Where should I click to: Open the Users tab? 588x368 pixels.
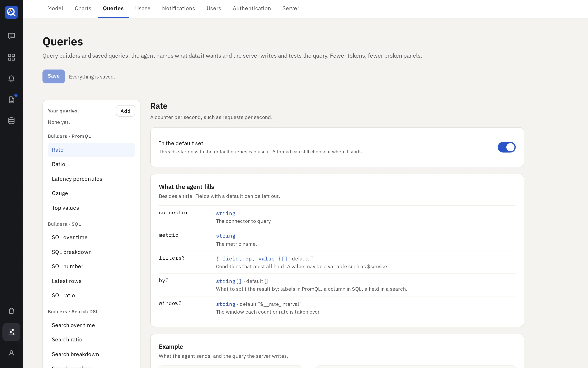coord(214,9)
